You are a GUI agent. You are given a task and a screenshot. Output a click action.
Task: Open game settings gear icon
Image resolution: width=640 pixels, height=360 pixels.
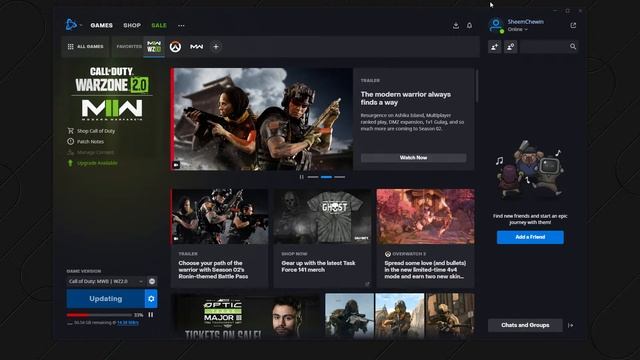(x=151, y=299)
